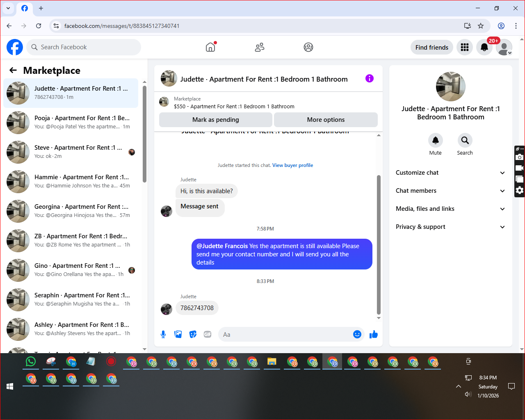Send a thumbs-up like
The width and height of the screenshot is (525, 420).
point(374,334)
